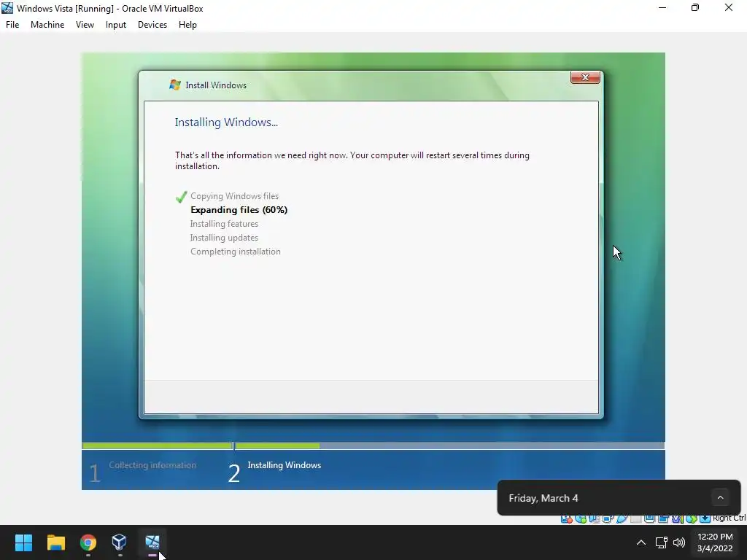
Task: Restore down the VirtualBox window
Action: [695, 7]
